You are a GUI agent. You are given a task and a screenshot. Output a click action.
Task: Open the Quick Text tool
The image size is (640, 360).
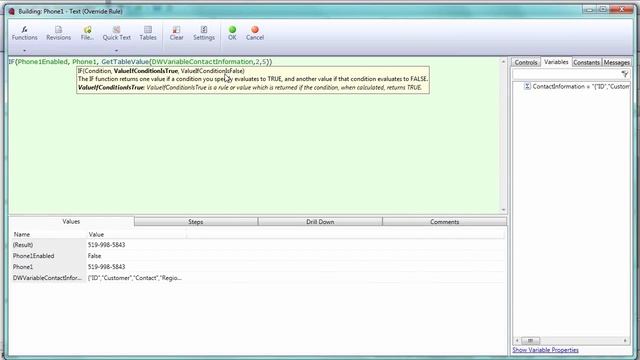(117, 33)
